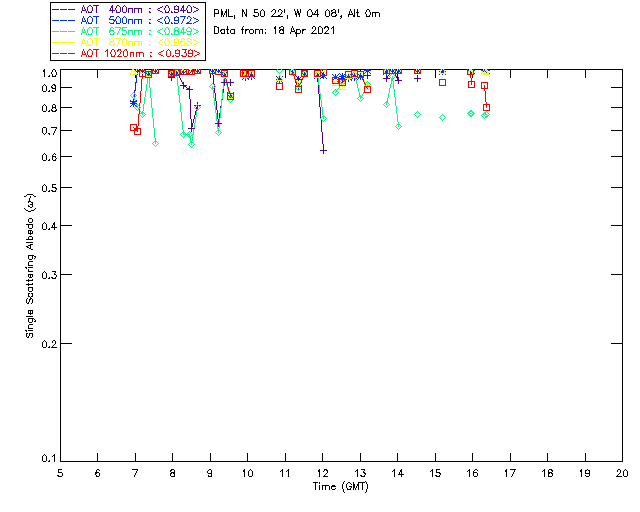
Task: Click the time-axis tick label 10
Action: click(x=247, y=473)
